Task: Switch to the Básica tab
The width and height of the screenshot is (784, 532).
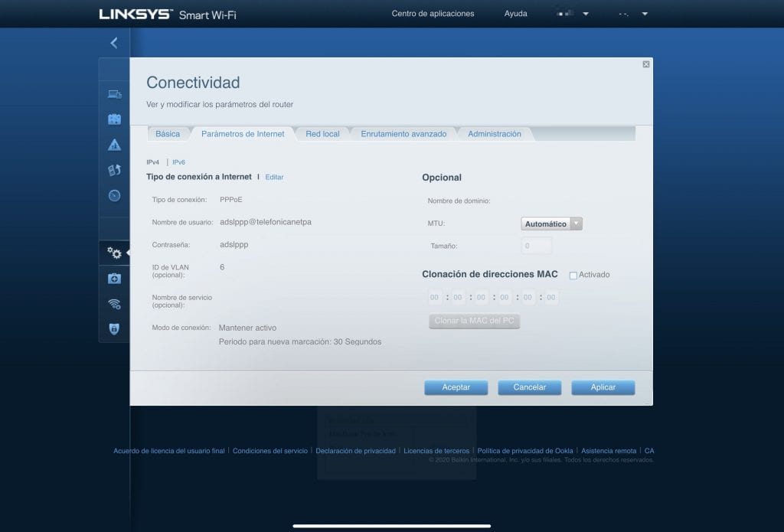Action: point(168,134)
